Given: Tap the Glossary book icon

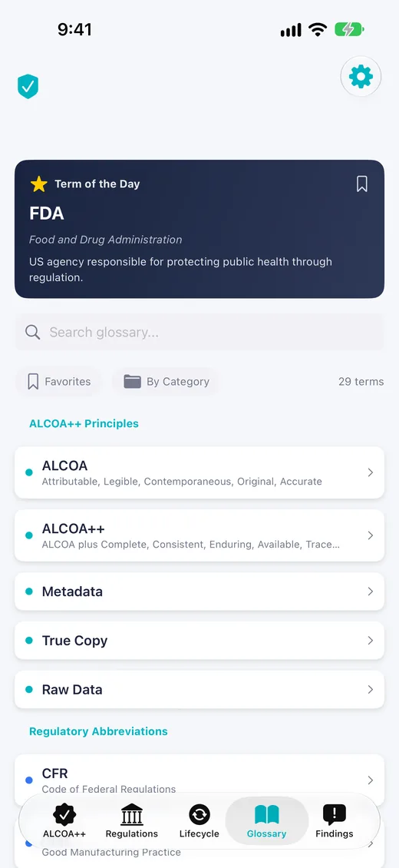Looking at the screenshot, I should 267,815.
